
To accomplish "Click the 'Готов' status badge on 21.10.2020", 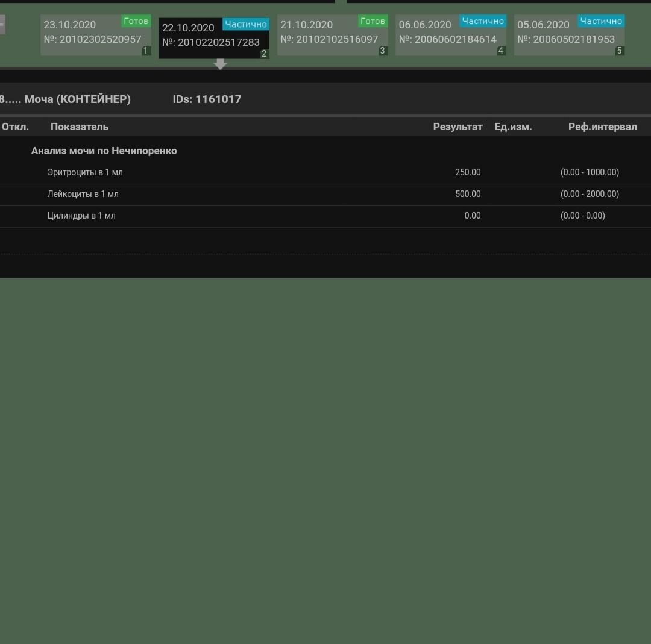I will tap(373, 21).
